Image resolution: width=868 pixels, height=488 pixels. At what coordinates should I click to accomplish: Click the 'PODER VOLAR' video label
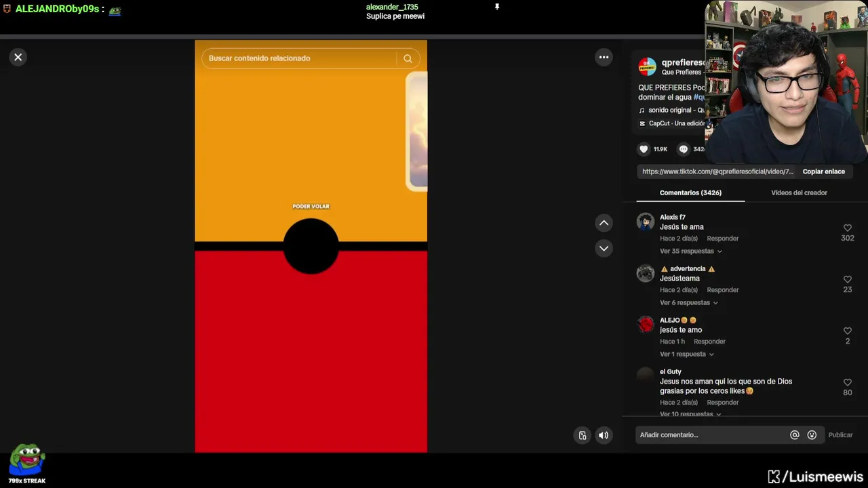pyautogui.click(x=311, y=206)
